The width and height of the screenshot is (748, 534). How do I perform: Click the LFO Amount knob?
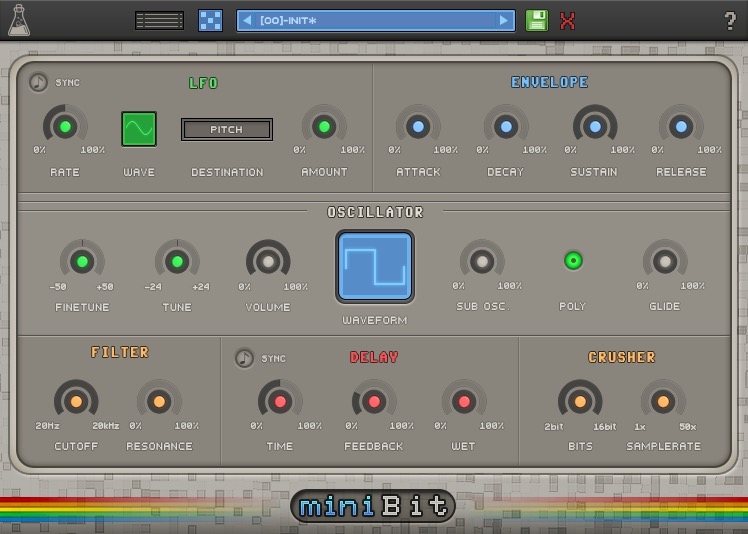[324, 126]
